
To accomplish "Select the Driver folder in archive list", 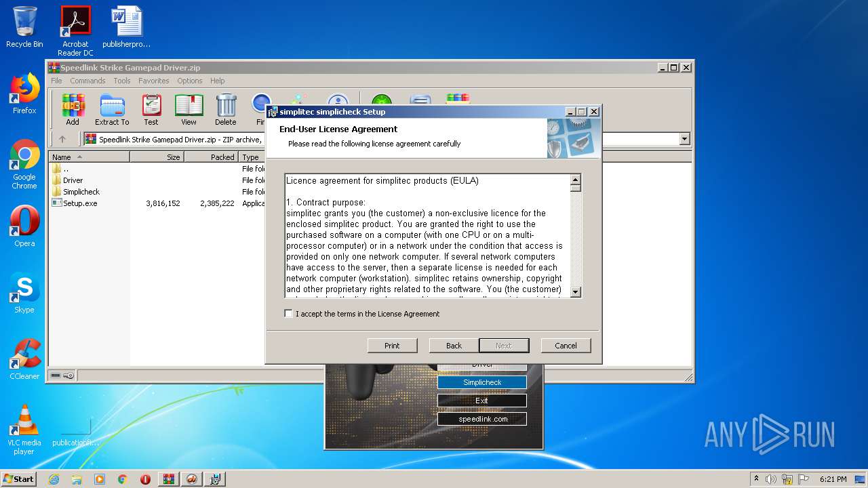I will click(x=73, y=180).
